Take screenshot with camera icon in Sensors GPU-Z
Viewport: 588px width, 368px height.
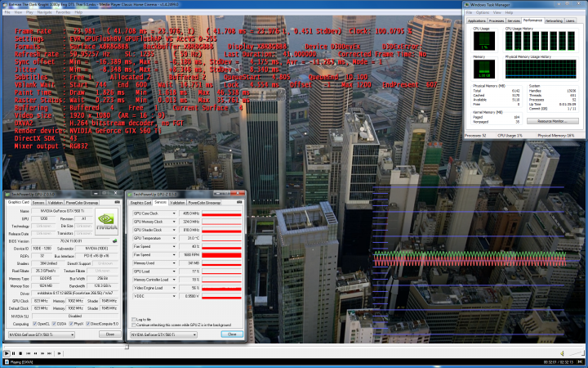click(239, 203)
